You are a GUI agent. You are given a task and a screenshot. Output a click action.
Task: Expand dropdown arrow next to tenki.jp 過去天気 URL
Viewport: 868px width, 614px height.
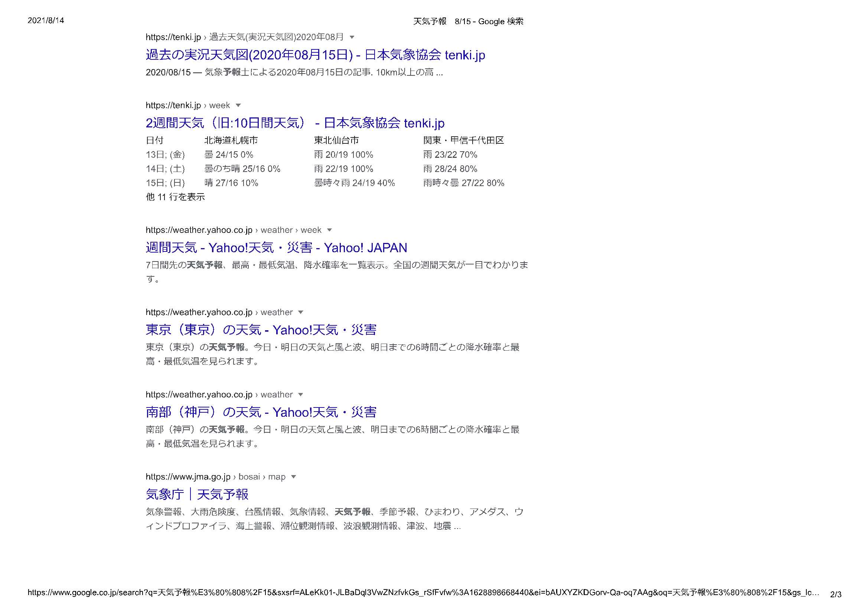(352, 37)
